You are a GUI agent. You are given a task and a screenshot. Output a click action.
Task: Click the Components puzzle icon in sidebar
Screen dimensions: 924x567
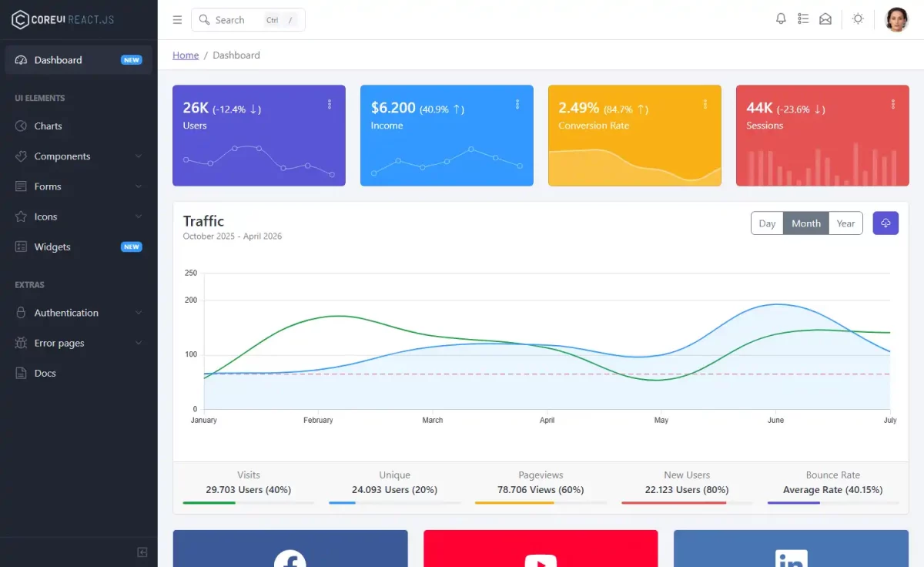21,156
